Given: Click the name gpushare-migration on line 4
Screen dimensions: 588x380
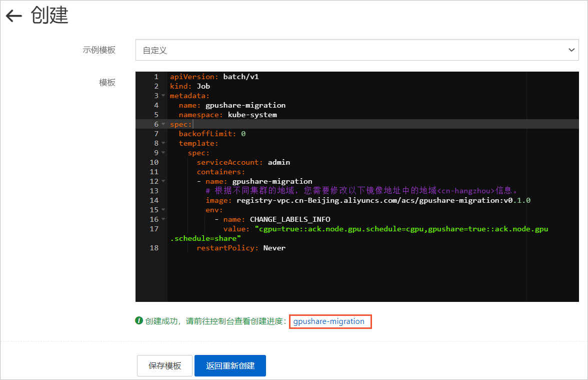Looking at the screenshot, I should [x=245, y=106].
